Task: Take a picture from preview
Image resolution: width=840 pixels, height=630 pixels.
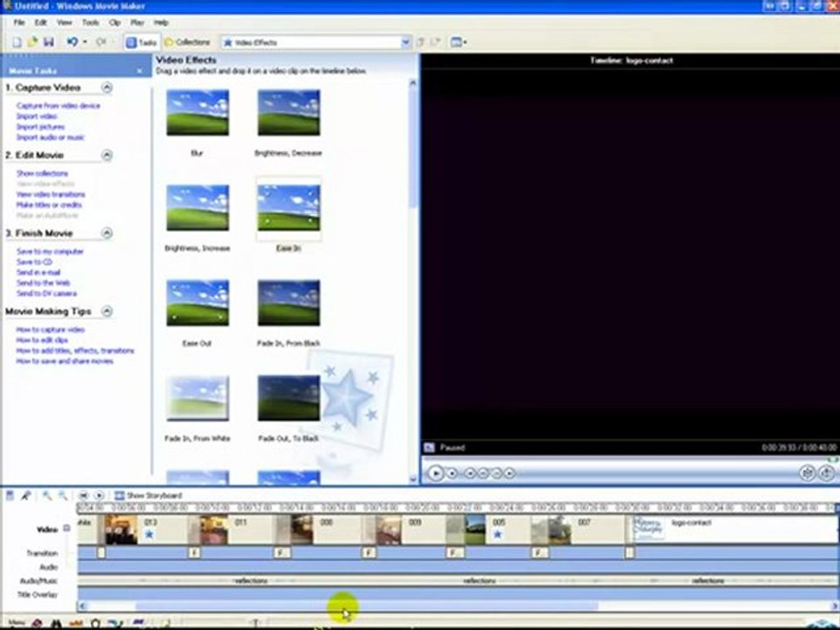Action: 826,473
